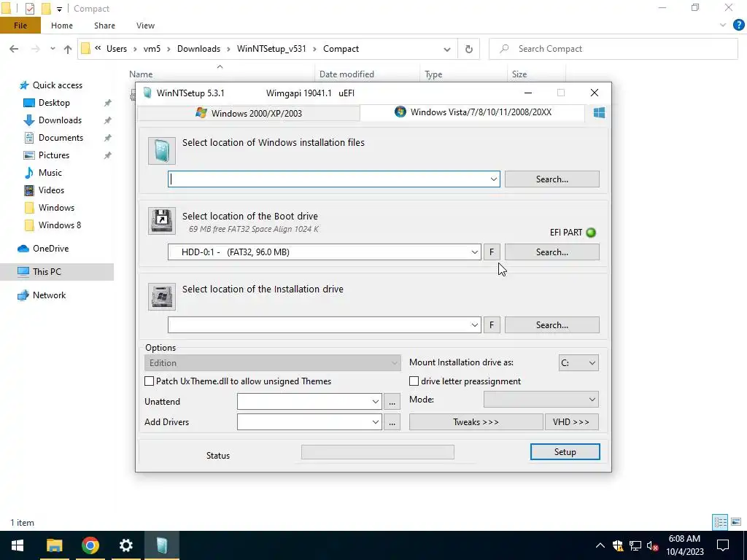Select OneDrive in navigation pane
Screen dimensions: 747x560
50,248
